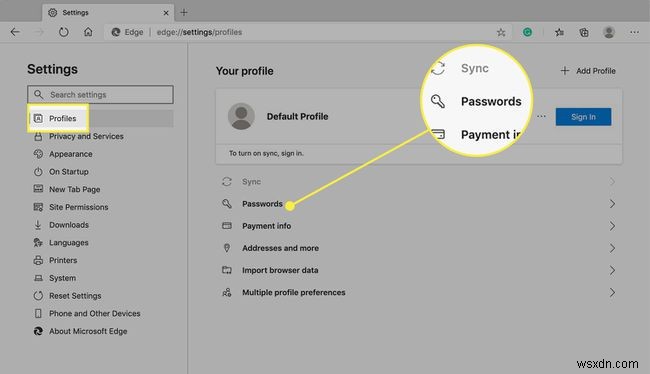Viewport: 650px width, 374px height.
Task: Open Multiple profile preferences row
Action: tap(419, 292)
